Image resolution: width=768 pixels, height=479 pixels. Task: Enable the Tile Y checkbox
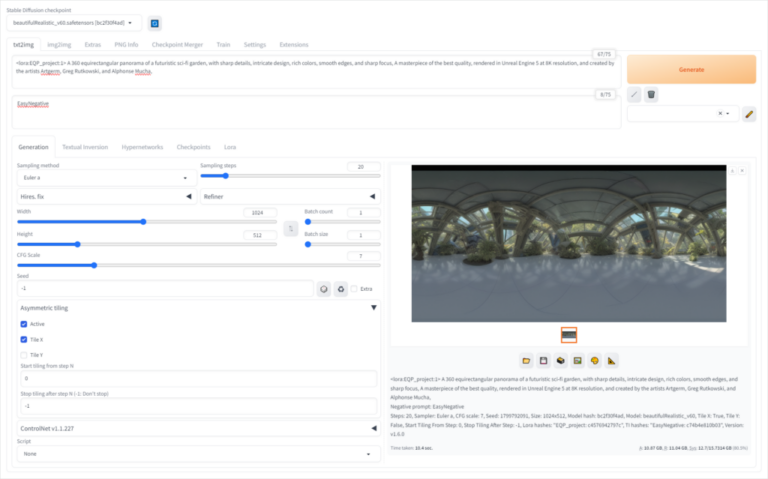(24, 354)
